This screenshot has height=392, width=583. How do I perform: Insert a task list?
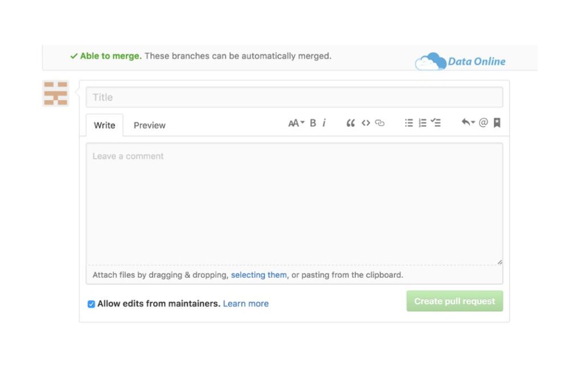click(x=436, y=123)
